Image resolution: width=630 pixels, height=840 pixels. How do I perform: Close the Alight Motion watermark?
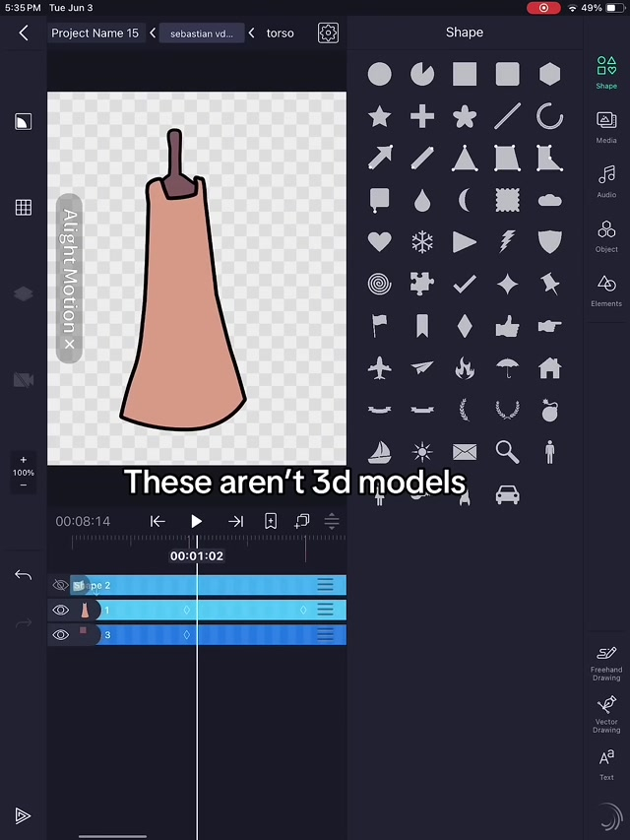(x=69, y=345)
